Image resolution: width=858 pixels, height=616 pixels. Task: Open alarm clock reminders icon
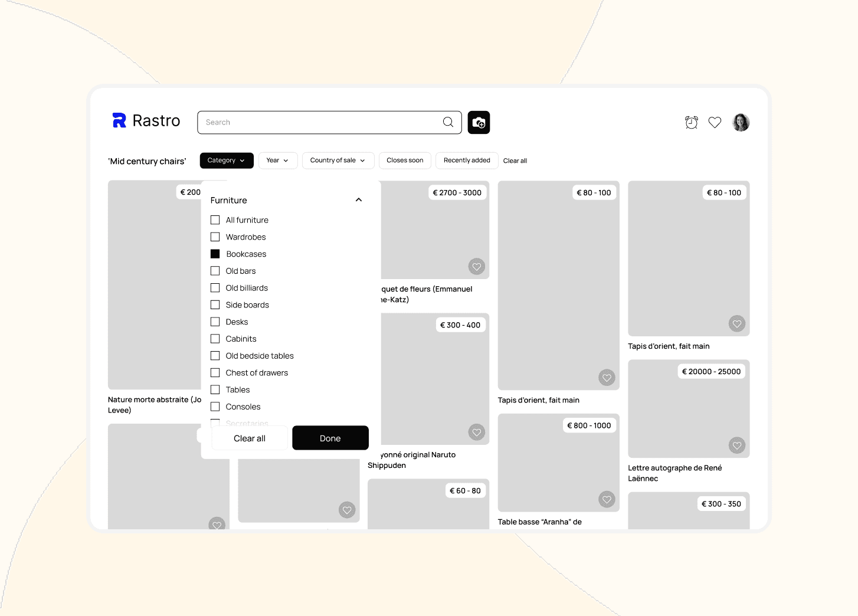692,122
